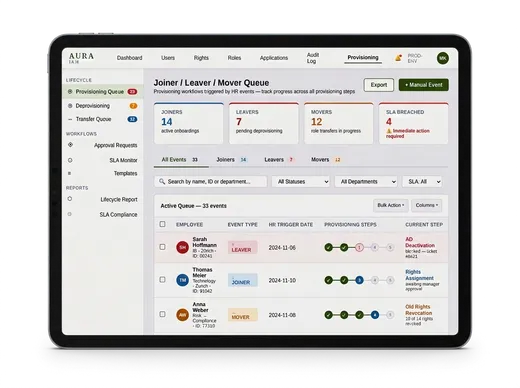Check the Sarah Hoffmann row checkbox
520x388 pixels.
(x=162, y=247)
